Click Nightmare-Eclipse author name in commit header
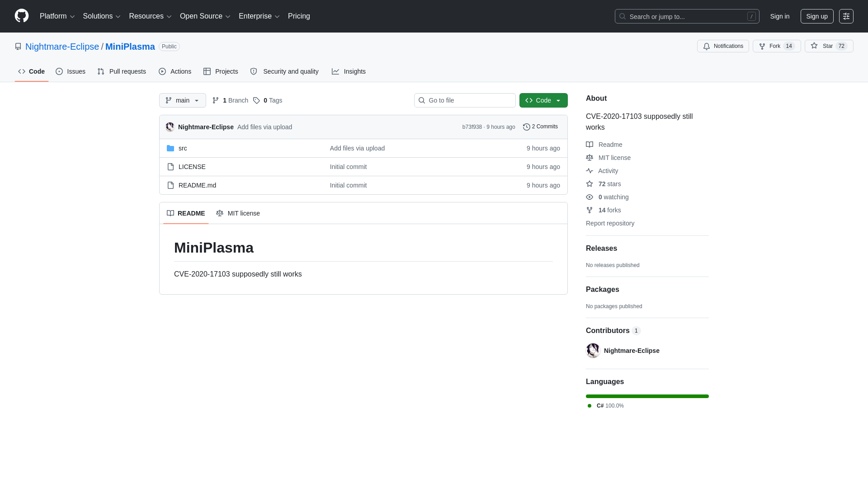Viewport: 868px width, 488px height. pos(206,127)
